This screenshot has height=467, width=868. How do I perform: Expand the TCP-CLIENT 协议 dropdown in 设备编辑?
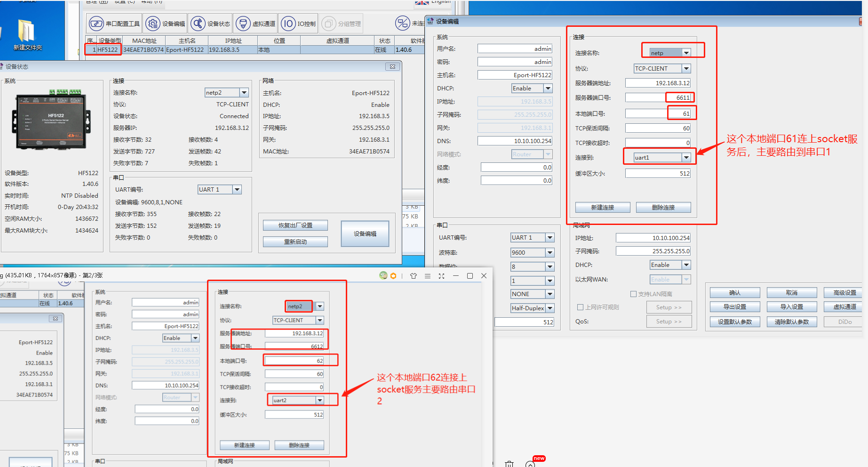(x=686, y=69)
